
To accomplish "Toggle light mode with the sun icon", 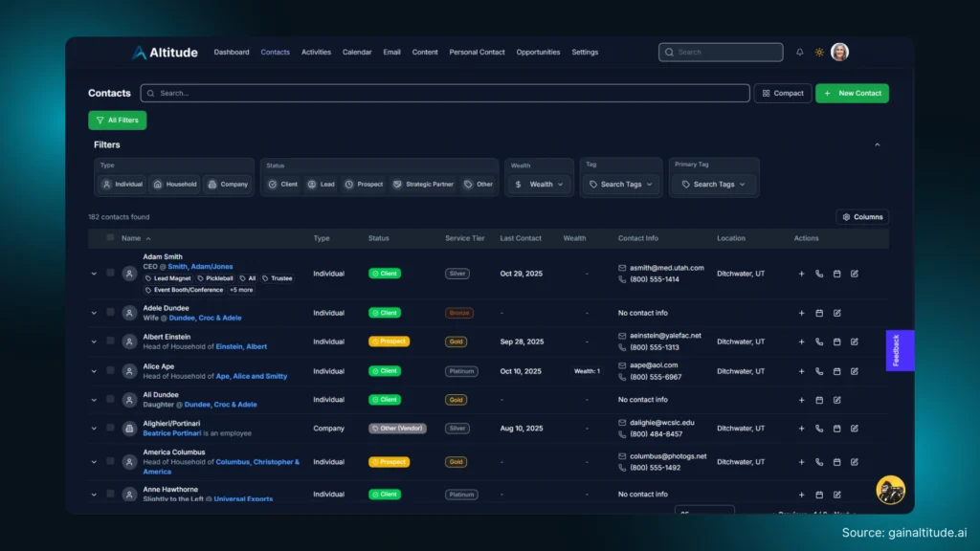I will [x=819, y=52].
